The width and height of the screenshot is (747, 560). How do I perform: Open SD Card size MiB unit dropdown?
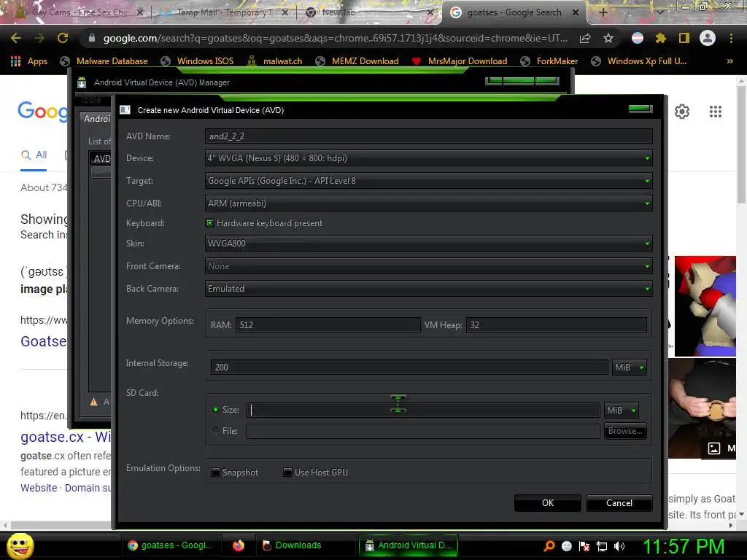pos(622,410)
